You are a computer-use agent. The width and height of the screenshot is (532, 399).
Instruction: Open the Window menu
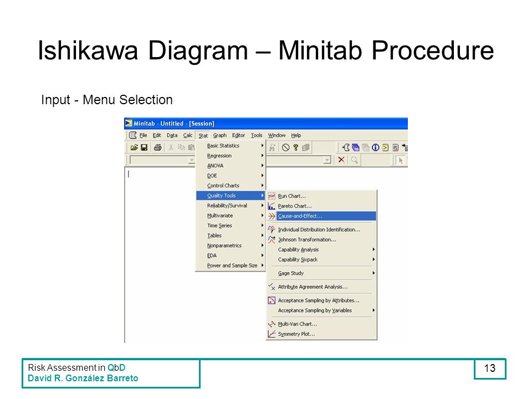277,135
